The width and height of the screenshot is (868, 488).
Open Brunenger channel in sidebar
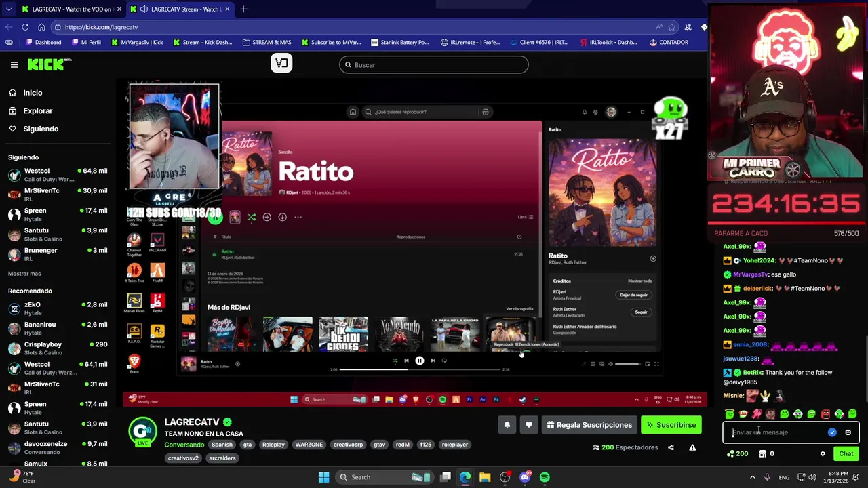58,254
